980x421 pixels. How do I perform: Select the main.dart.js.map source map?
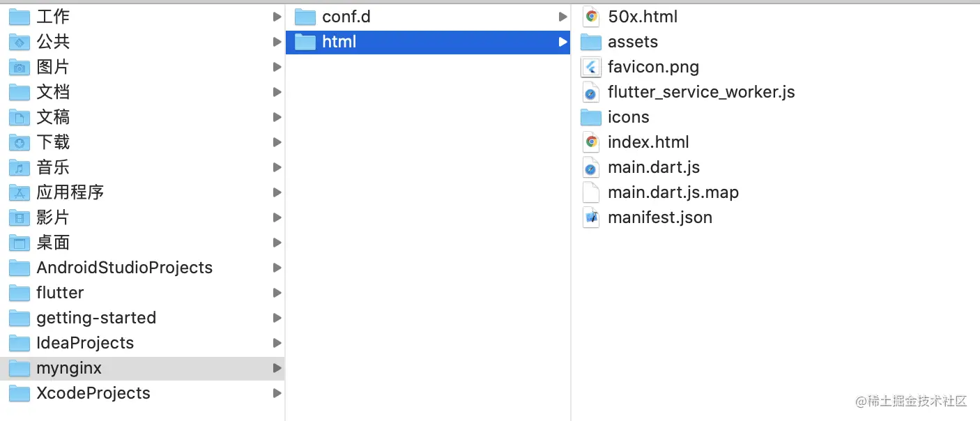tap(673, 192)
